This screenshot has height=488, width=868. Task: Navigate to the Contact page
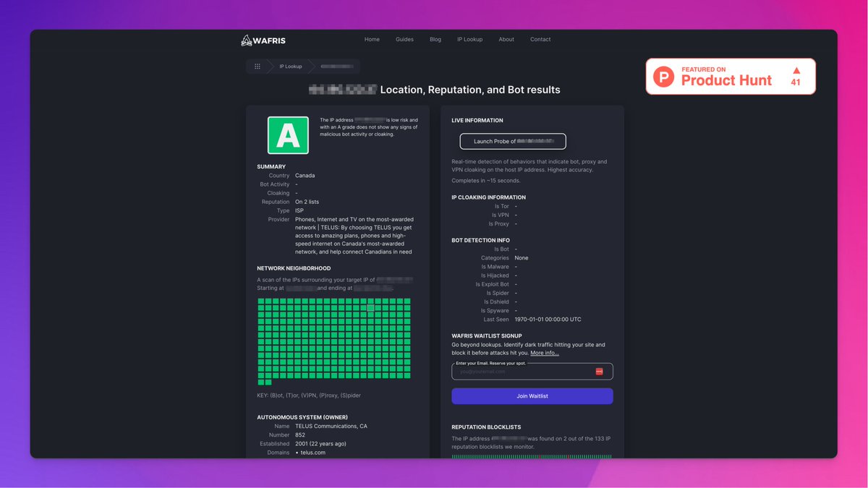tap(540, 40)
